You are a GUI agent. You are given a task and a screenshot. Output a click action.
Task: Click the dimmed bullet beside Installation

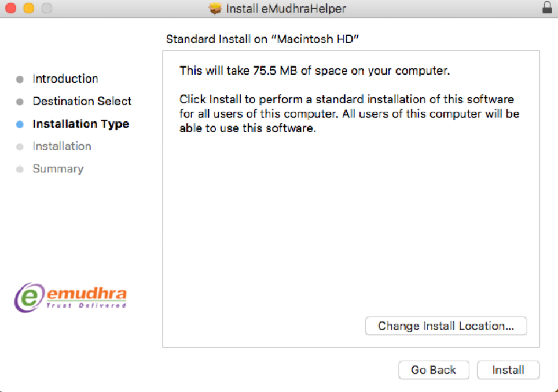point(20,147)
